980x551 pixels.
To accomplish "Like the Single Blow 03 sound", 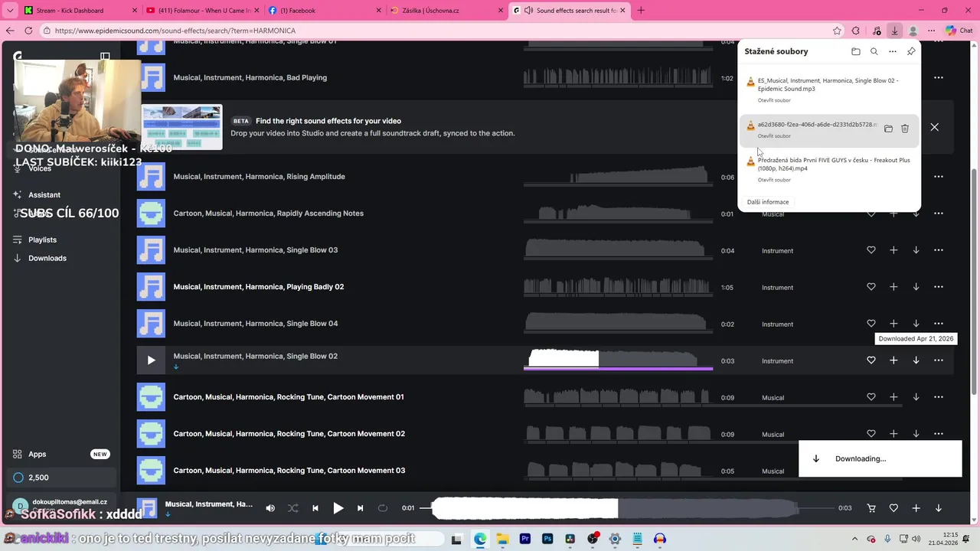I will point(871,250).
